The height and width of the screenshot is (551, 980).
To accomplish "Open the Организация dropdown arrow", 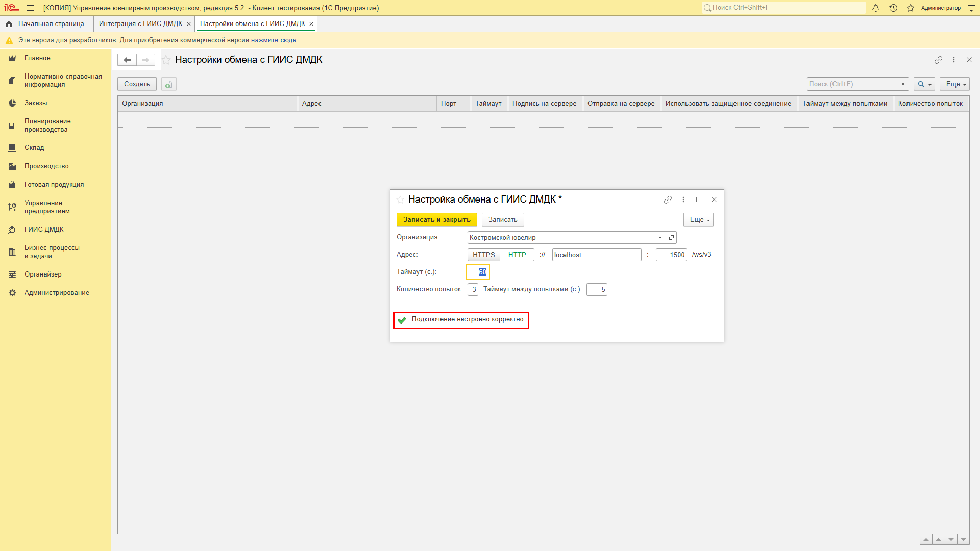I will tap(660, 238).
